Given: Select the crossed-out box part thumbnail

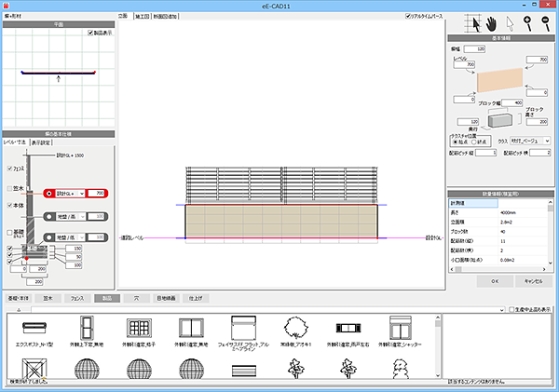Looking at the screenshot, I should [x=34, y=369].
